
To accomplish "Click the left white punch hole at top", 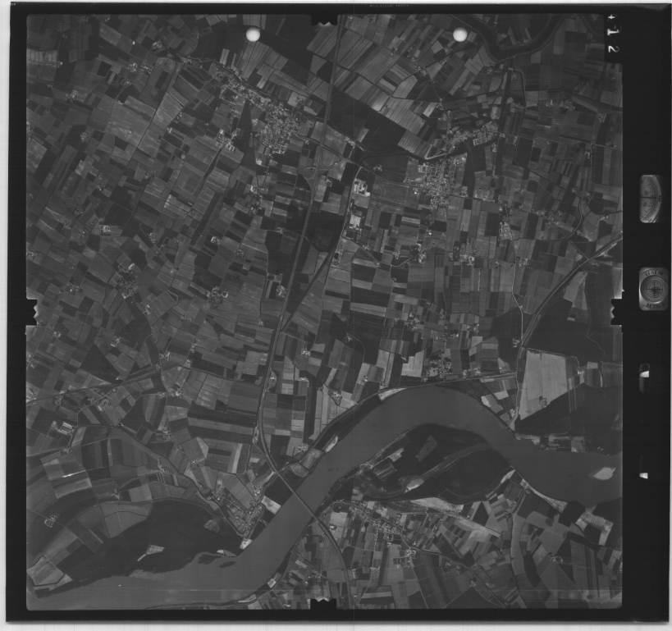I will (253, 34).
